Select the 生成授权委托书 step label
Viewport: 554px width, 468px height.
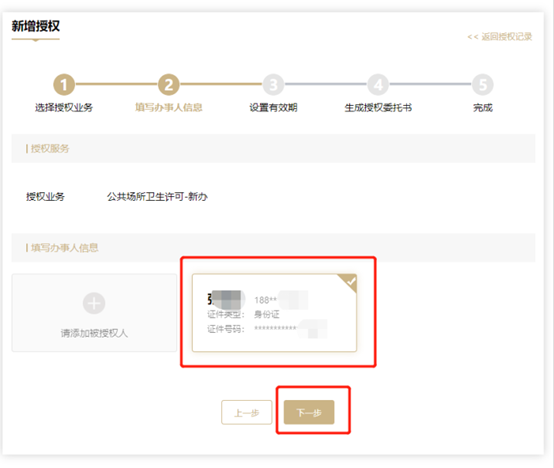click(378, 107)
